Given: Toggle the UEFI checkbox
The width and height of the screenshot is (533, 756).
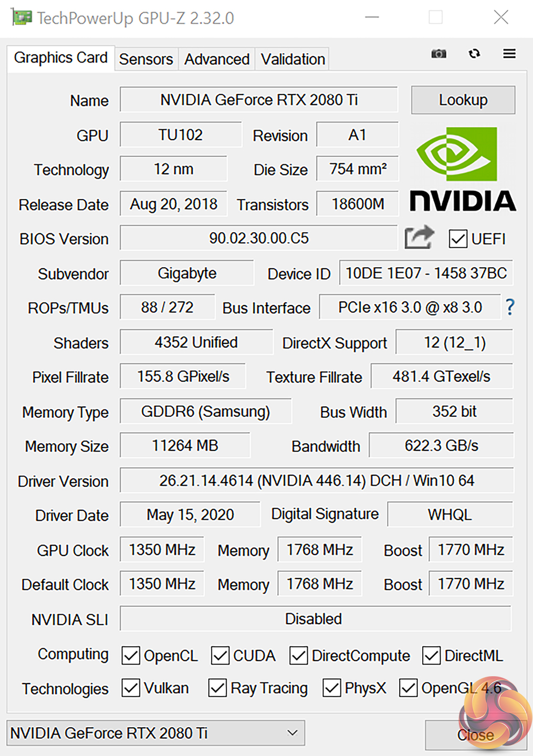Looking at the screenshot, I should click(458, 239).
